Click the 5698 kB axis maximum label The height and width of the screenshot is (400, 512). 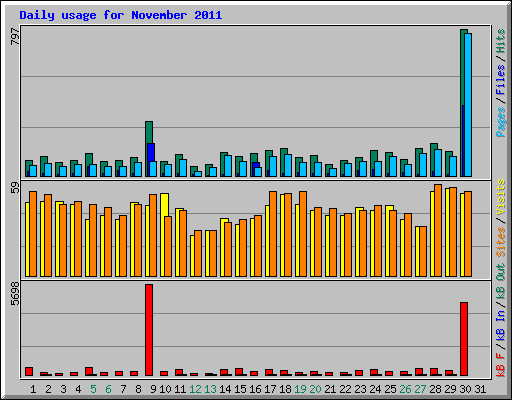pos(15,294)
